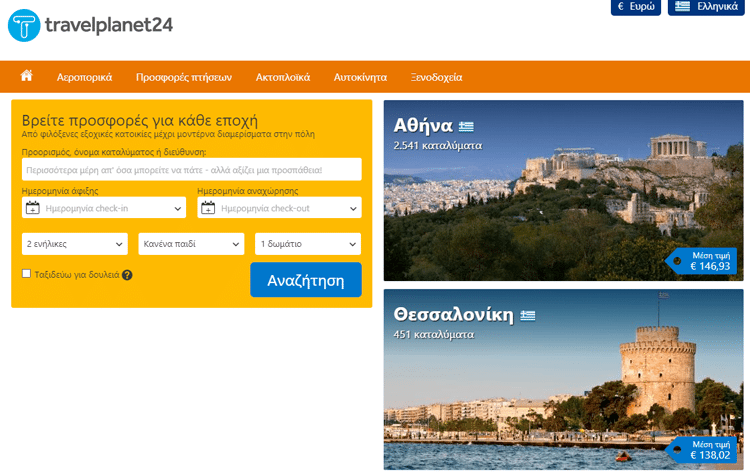Open the Ελληνικά language selector
The image size is (750, 473).
tap(706, 7)
